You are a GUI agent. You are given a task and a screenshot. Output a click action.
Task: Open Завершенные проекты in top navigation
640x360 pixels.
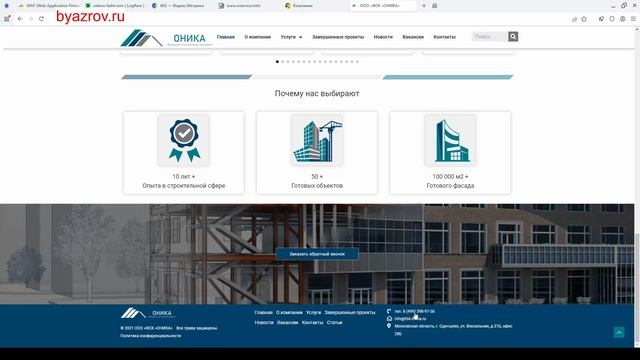pyautogui.click(x=338, y=37)
